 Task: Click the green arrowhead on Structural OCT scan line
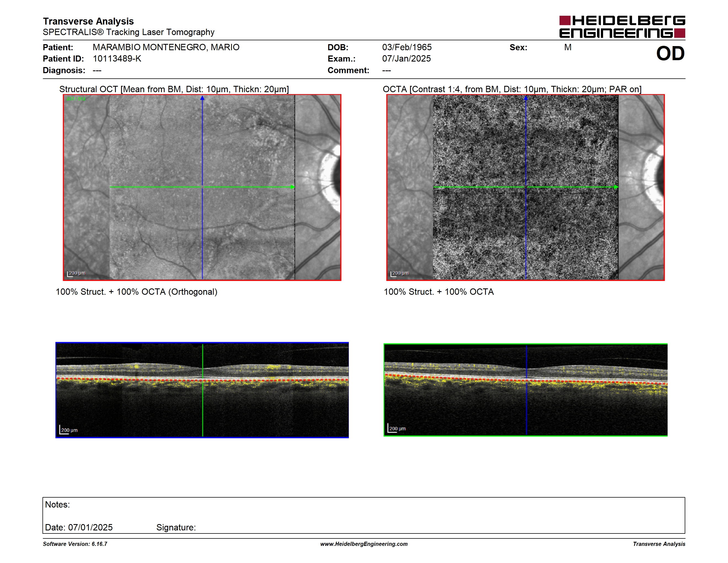click(293, 187)
